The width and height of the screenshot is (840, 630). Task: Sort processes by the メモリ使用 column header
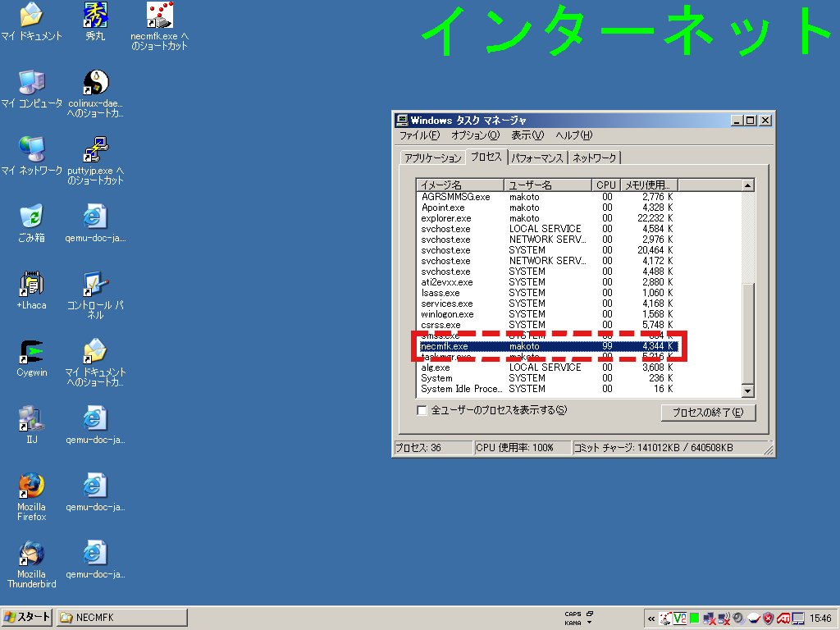(x=649, y=185)
